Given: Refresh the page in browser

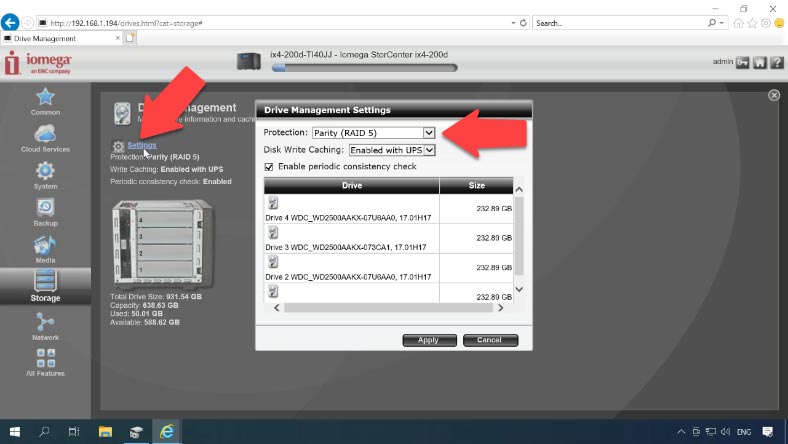Looking at the screenshot, I should click(523, 23).
